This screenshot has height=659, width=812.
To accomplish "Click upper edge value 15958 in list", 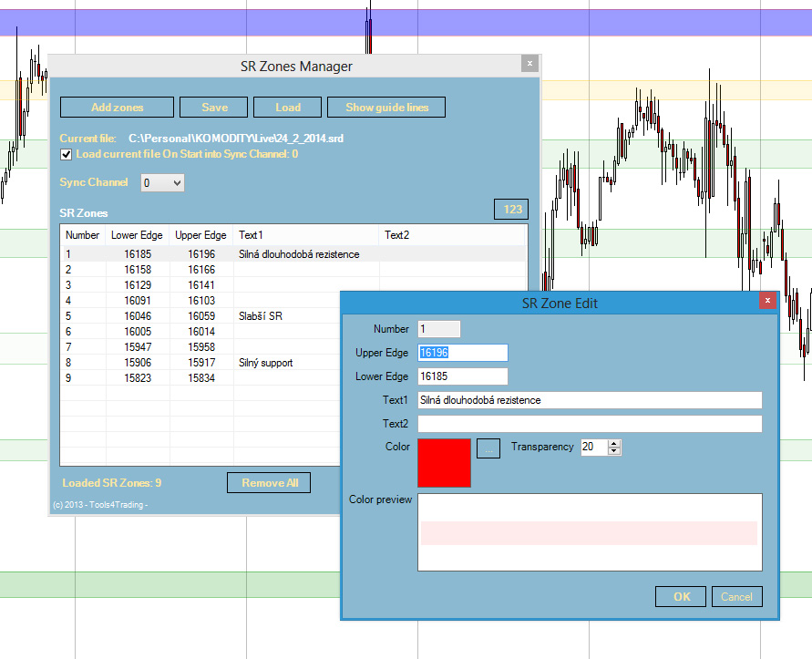I will tap(201, 347).
